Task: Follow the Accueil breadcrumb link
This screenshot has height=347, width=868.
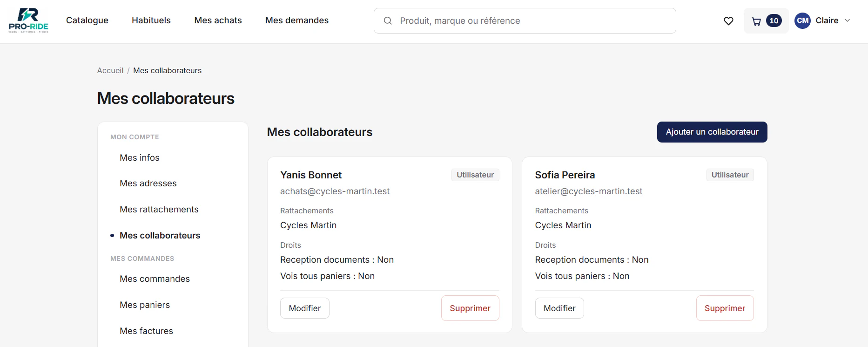Action: 110,70
